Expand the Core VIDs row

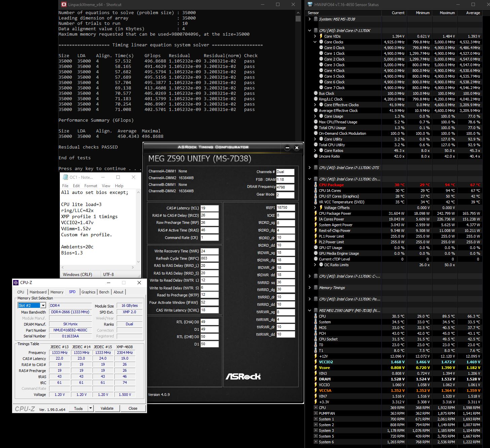coord(315,36)
